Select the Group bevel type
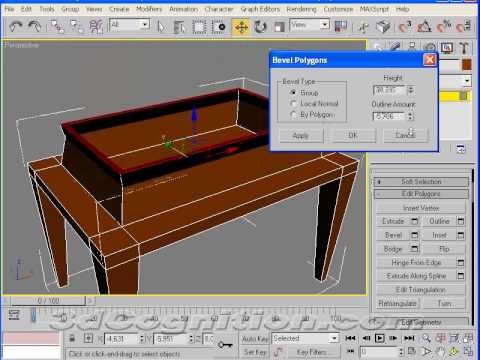This screenshot has width=480, height=360. pyautogui.click(x=293, y=92)
